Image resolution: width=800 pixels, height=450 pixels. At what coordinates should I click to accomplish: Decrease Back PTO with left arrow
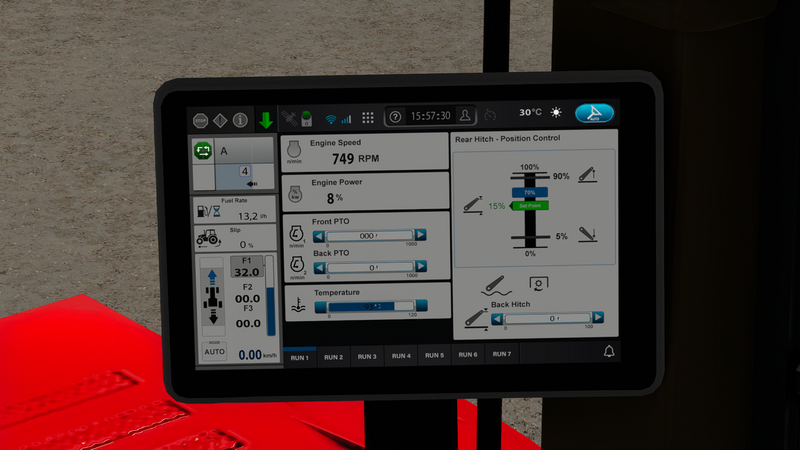point(319,267)
